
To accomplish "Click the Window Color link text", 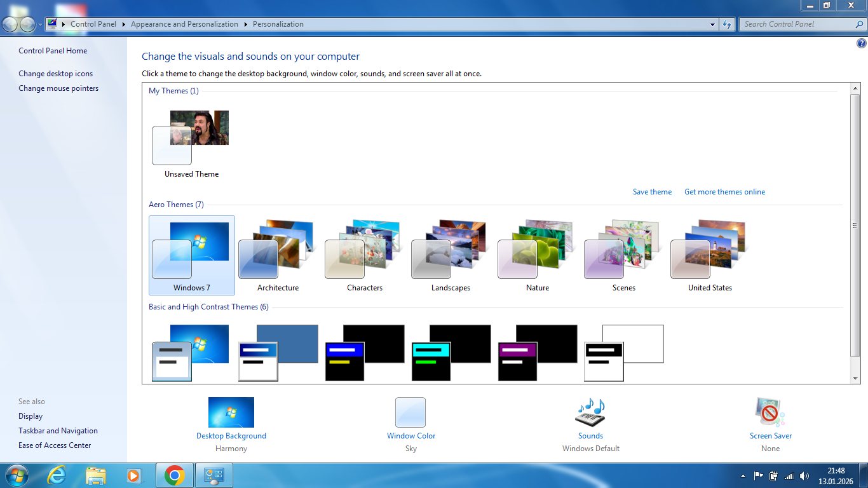I will (411, 436).
